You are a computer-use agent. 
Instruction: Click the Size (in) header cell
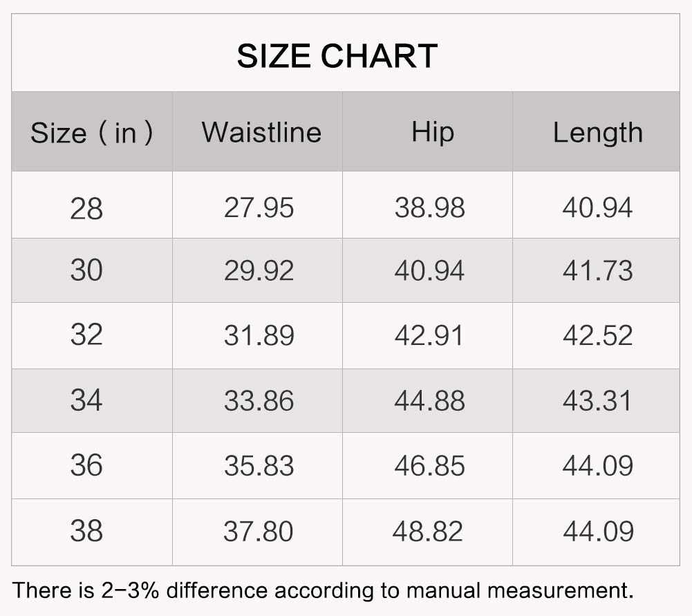click(92, 132)
